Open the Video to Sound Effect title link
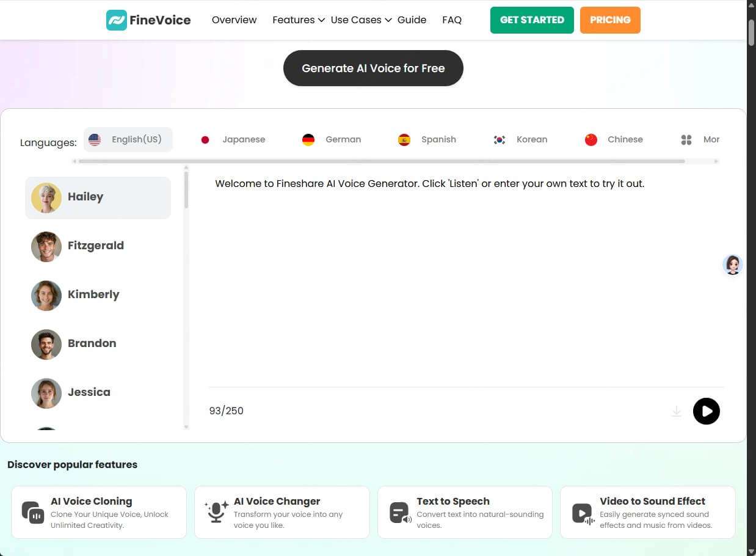This screenshot has height=556, width=756. [x=652, y=501]
